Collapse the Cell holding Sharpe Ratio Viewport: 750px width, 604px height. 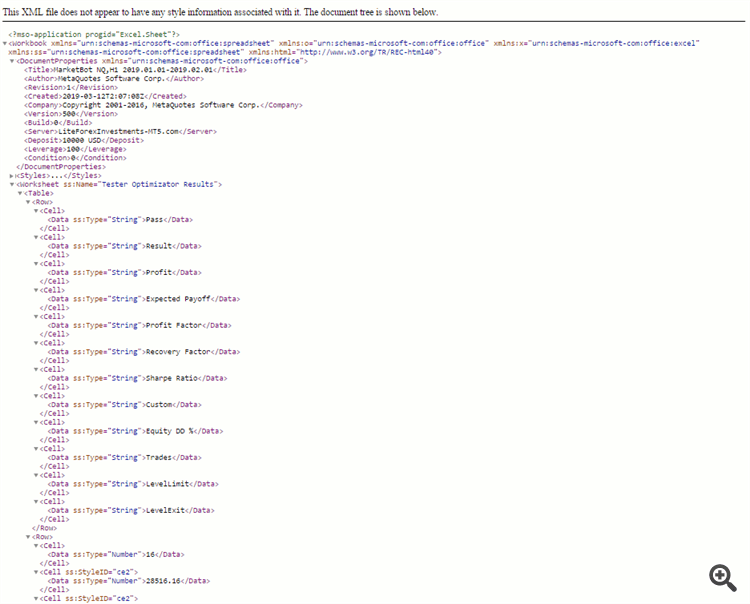coord(36,370)
